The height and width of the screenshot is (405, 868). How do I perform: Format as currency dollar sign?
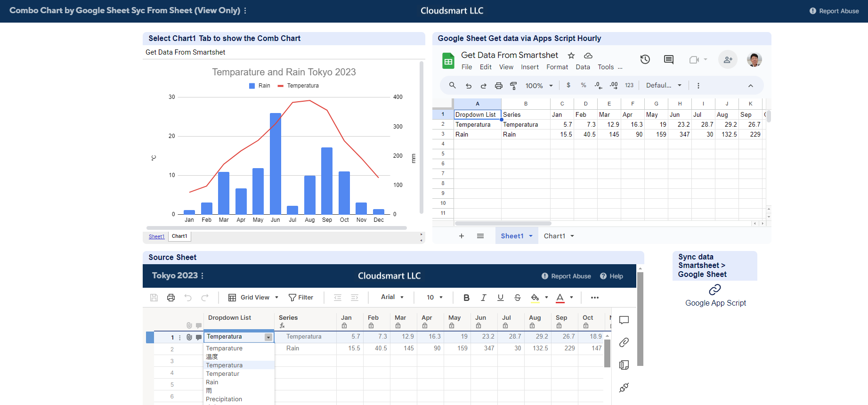coord(568,85)
